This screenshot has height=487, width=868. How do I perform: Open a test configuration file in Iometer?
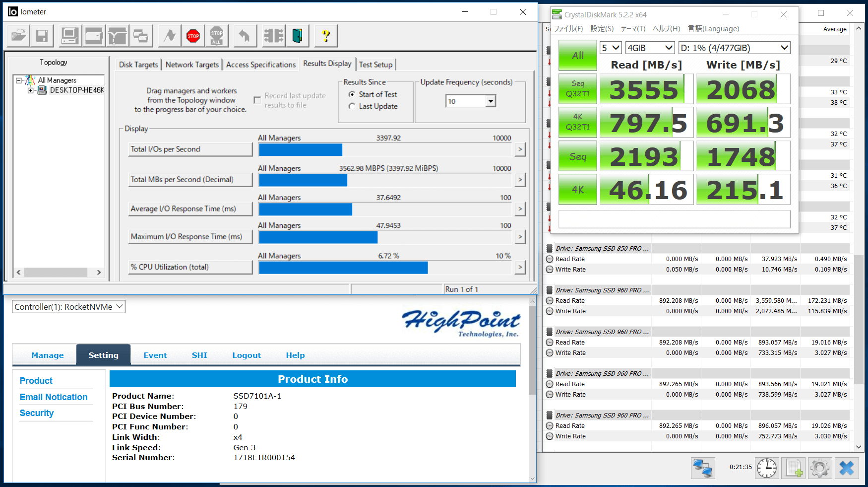(x=19, y=36)
